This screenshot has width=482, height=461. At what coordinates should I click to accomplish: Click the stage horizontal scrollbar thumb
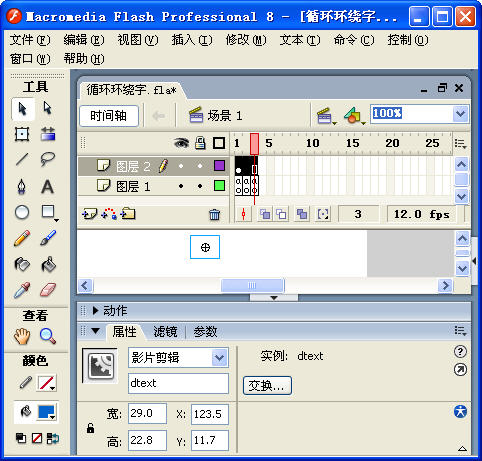pos(252,285)
